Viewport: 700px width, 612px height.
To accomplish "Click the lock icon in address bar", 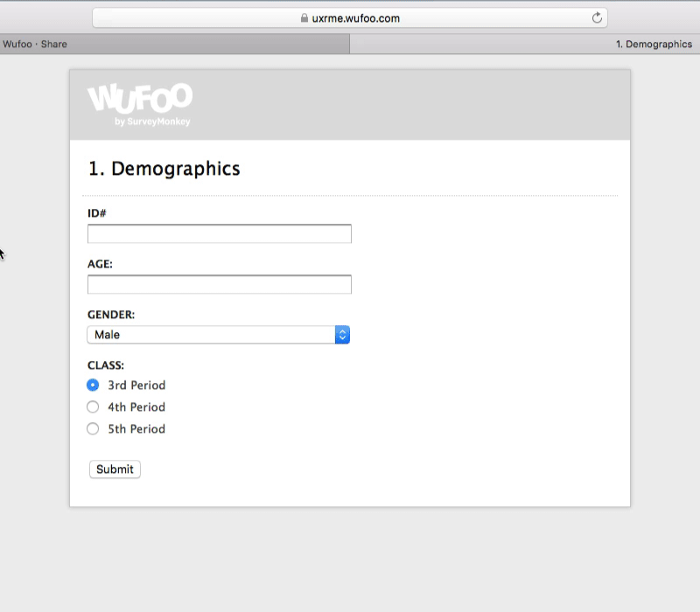I will click(304, 17).
